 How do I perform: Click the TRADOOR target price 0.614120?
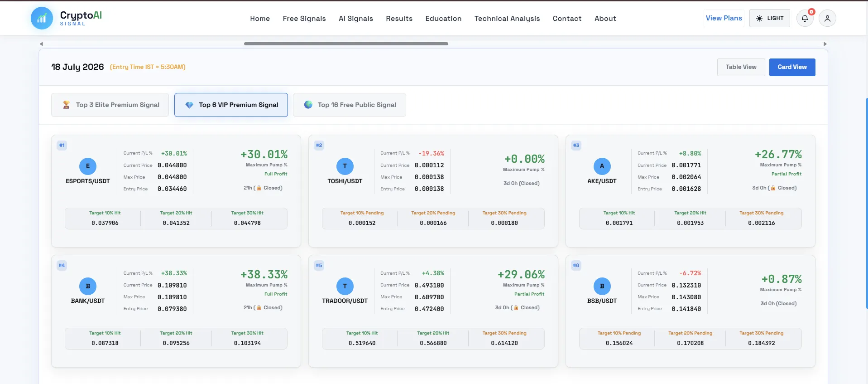(x=504, y=343)
